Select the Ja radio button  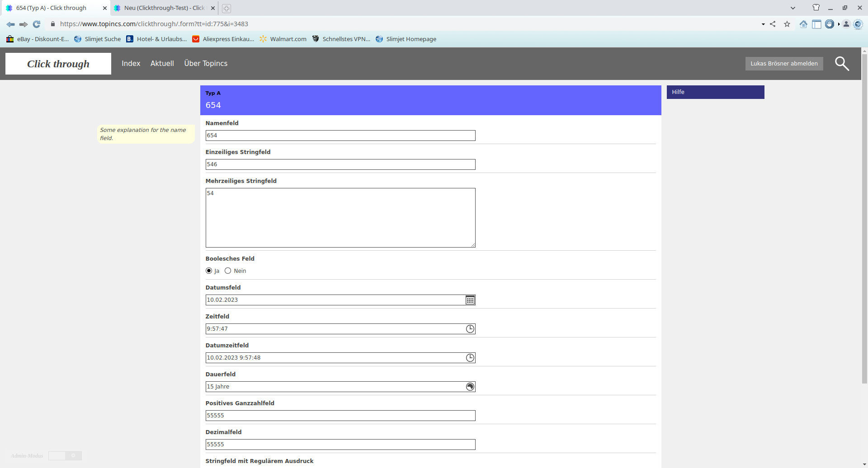point(209,271)
